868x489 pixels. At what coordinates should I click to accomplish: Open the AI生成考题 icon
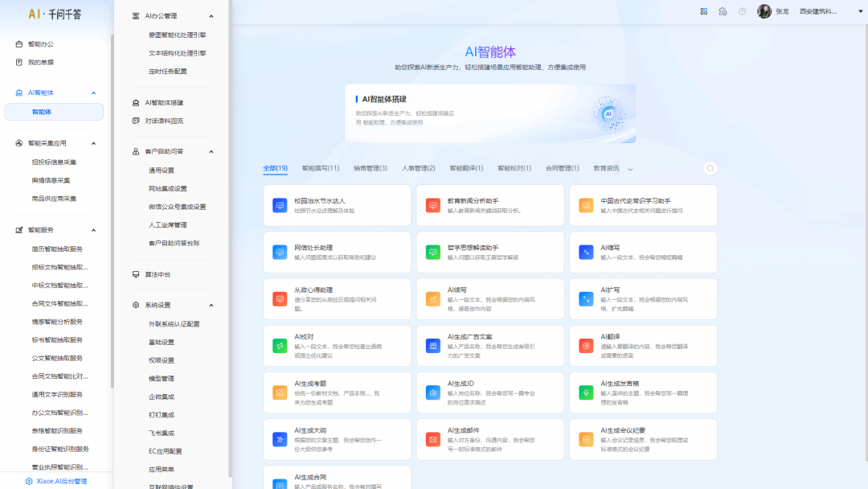pyautogui.click(x=280, y=392)
